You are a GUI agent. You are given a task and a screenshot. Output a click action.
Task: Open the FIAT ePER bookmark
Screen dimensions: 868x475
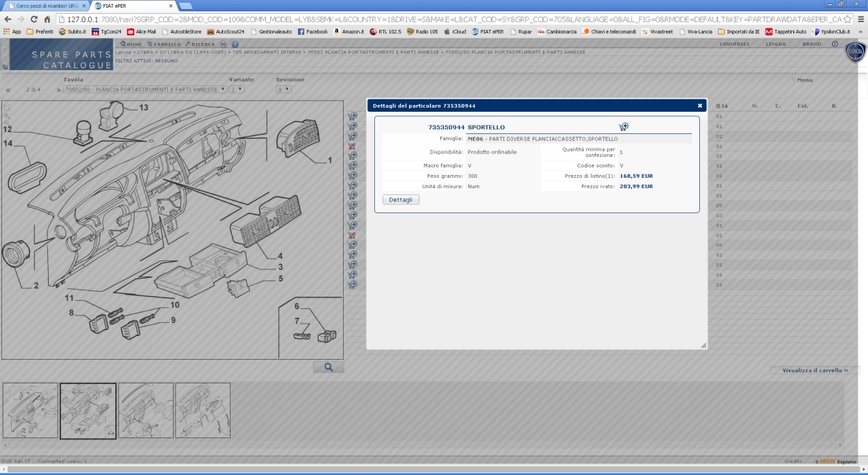(487, 31)
